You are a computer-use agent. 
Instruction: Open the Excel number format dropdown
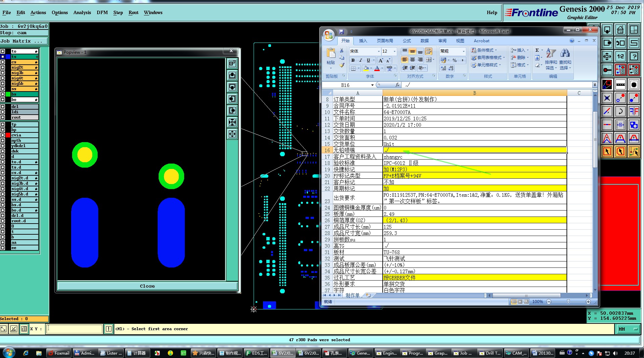[464, 51]
